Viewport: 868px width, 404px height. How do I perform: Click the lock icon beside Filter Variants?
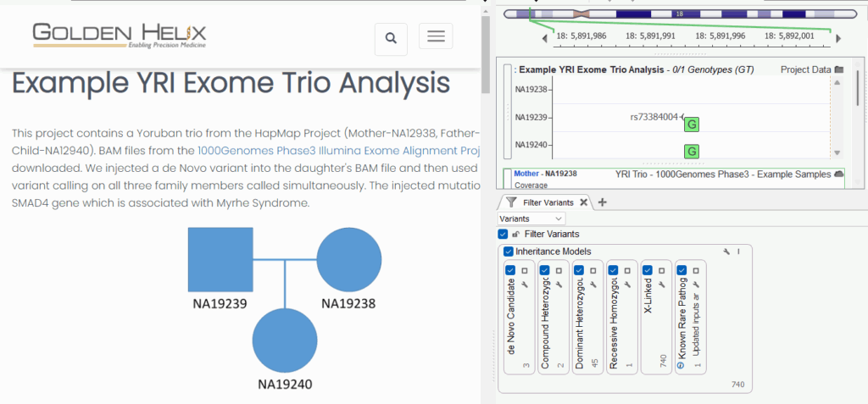point(515,235)
